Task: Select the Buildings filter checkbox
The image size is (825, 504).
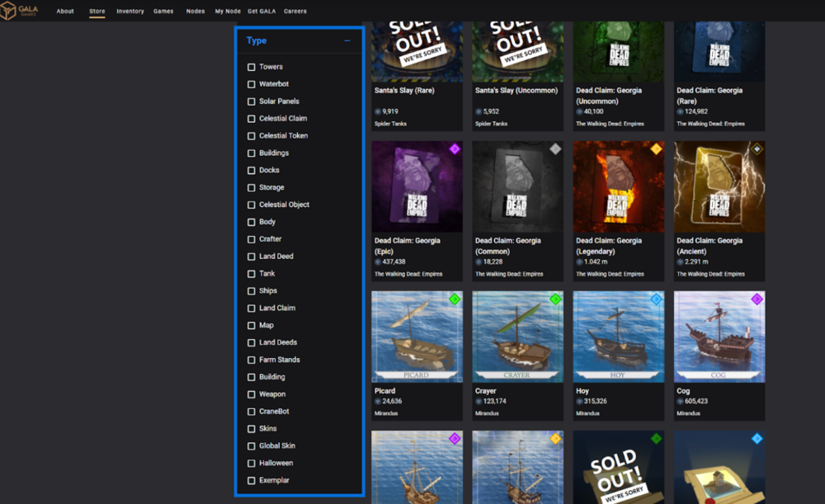Action: (252, 153)
